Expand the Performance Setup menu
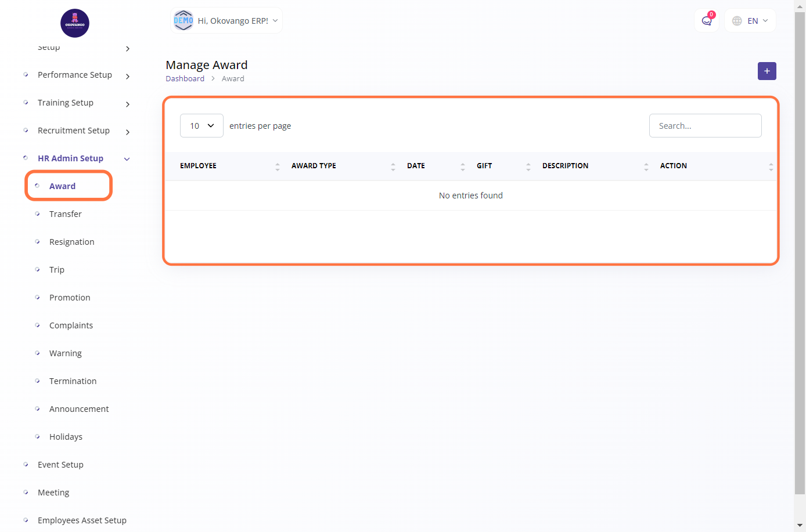The width and height of the screenshot is (806, 532). pos(127,76)
